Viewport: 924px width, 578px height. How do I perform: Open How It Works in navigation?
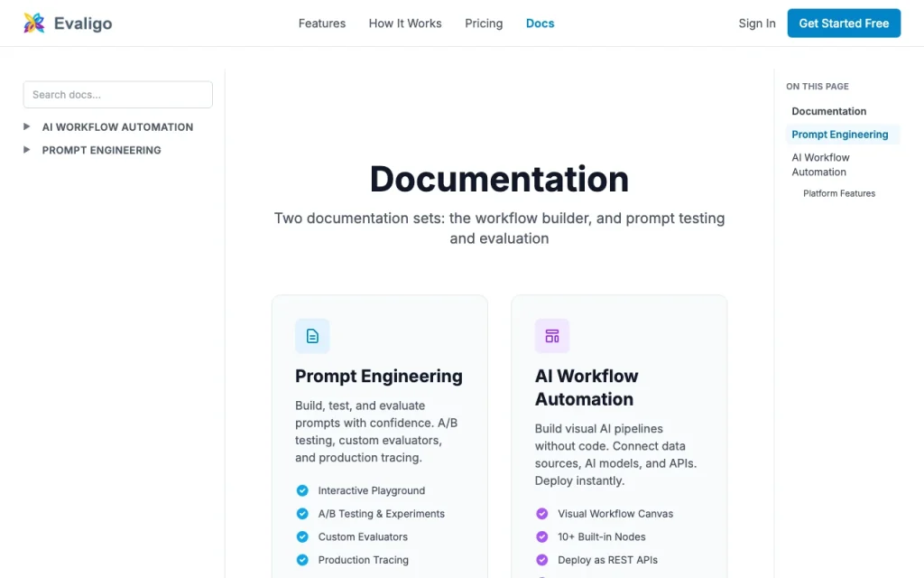(x=405, y=23)
